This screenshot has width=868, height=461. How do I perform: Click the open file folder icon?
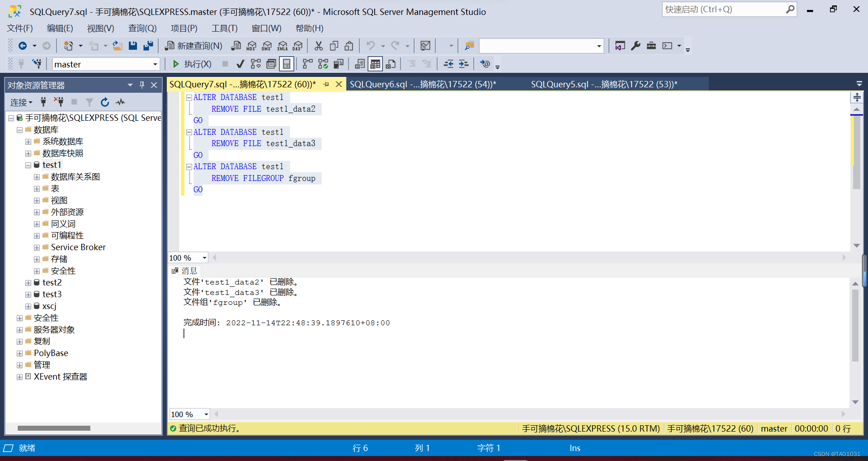coord(118,46)
